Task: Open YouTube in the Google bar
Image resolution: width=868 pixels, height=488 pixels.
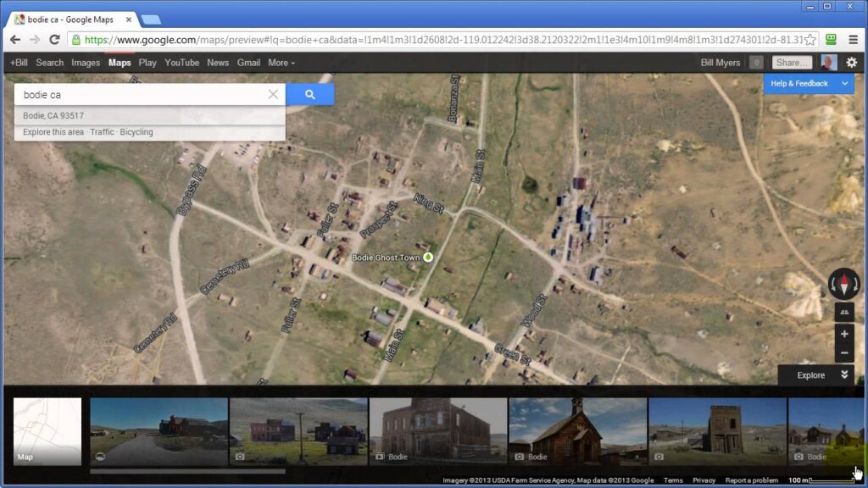Action: (181, 63)
